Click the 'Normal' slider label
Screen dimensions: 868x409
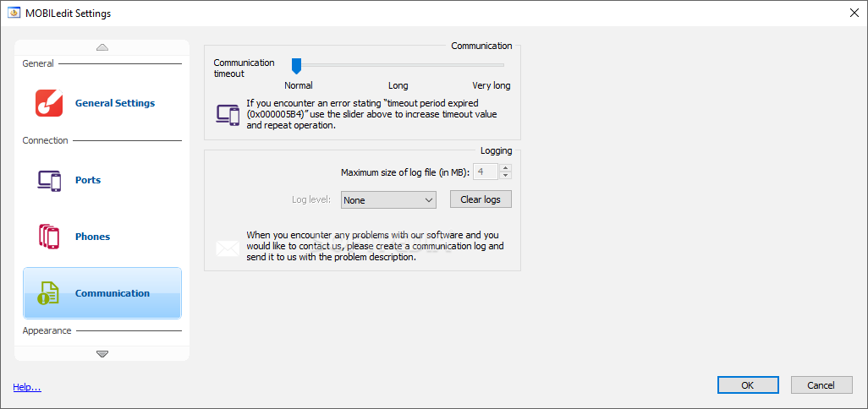click(x=299, y=85)
